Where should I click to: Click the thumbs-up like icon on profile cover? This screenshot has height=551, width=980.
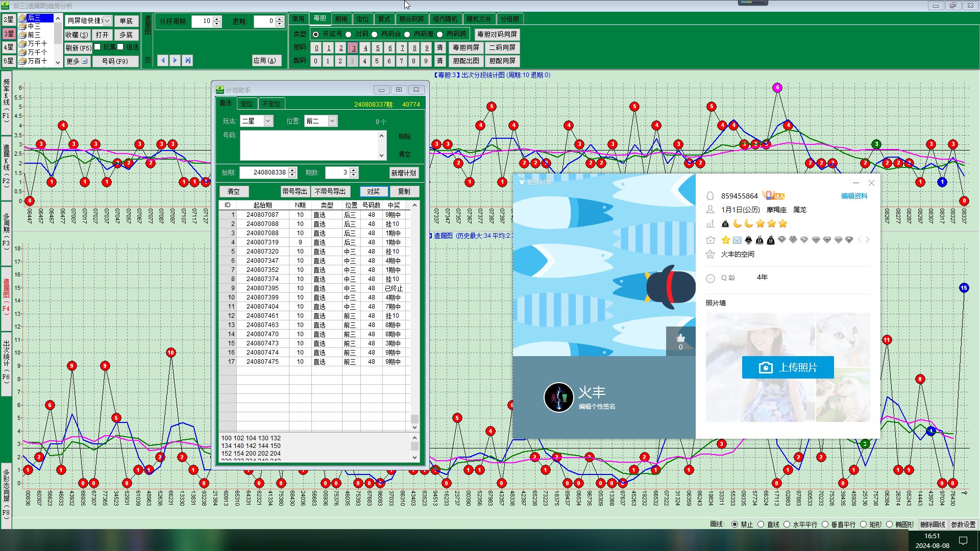(680, 338)
